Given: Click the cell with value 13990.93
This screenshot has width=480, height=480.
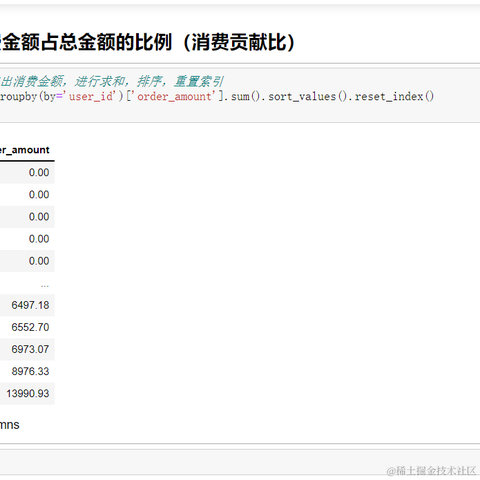Looking at the screenshot, I should pos(28,393).
